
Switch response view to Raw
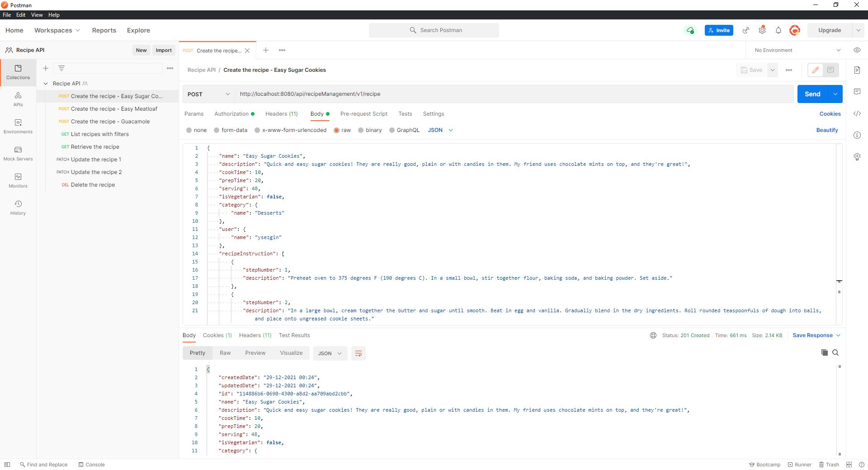[x=225, y=353]
